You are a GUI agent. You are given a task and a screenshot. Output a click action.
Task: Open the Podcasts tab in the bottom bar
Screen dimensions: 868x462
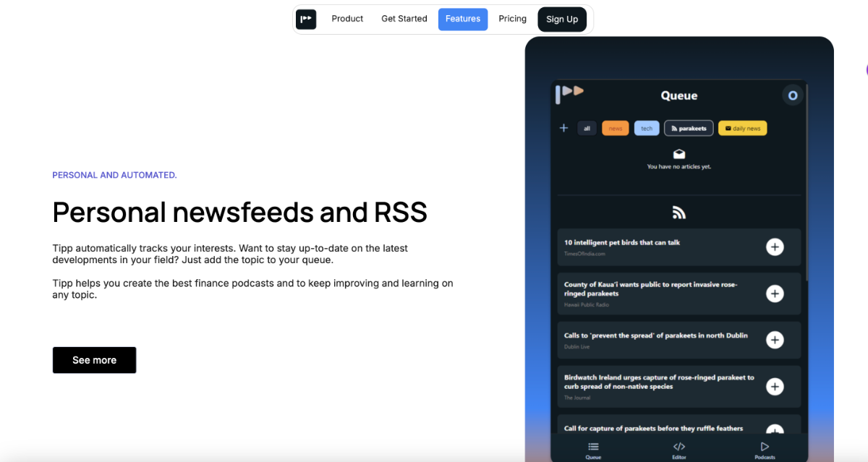tap(765, 450)
